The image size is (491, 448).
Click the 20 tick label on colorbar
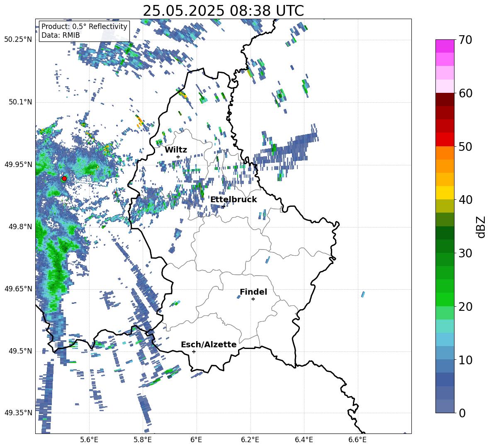click(x=465, y=307)
